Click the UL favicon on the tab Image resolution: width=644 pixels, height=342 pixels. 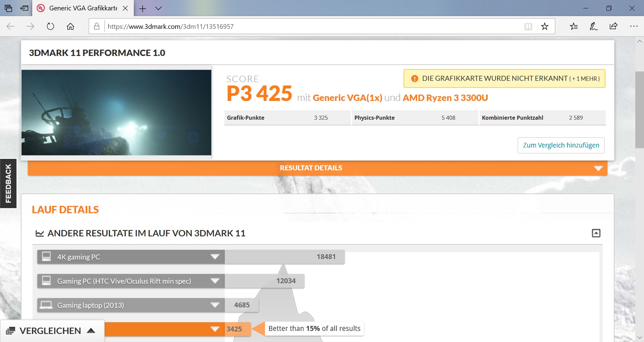click(41, 8)
